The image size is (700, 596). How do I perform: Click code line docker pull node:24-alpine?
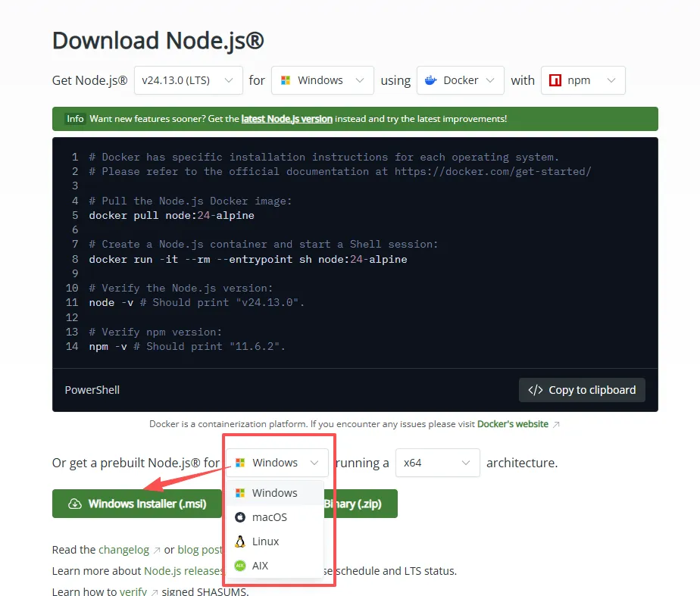click(171, 216)
